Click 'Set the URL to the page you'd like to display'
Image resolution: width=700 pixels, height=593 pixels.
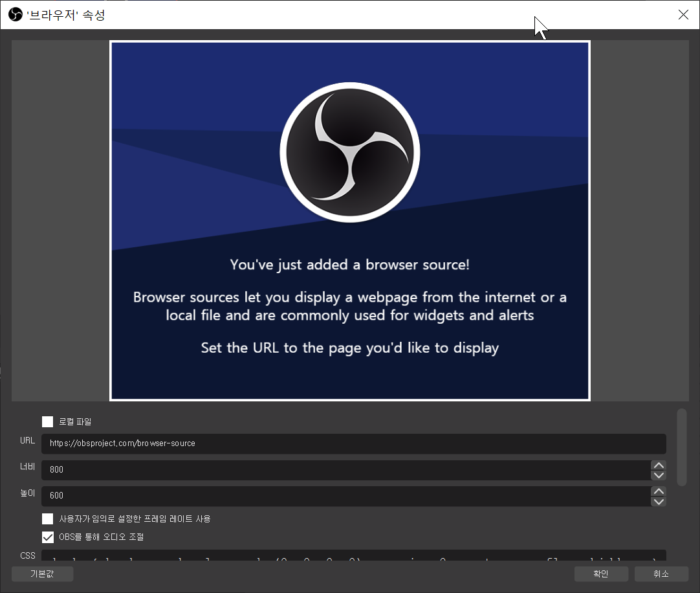(x=349, y=348)
